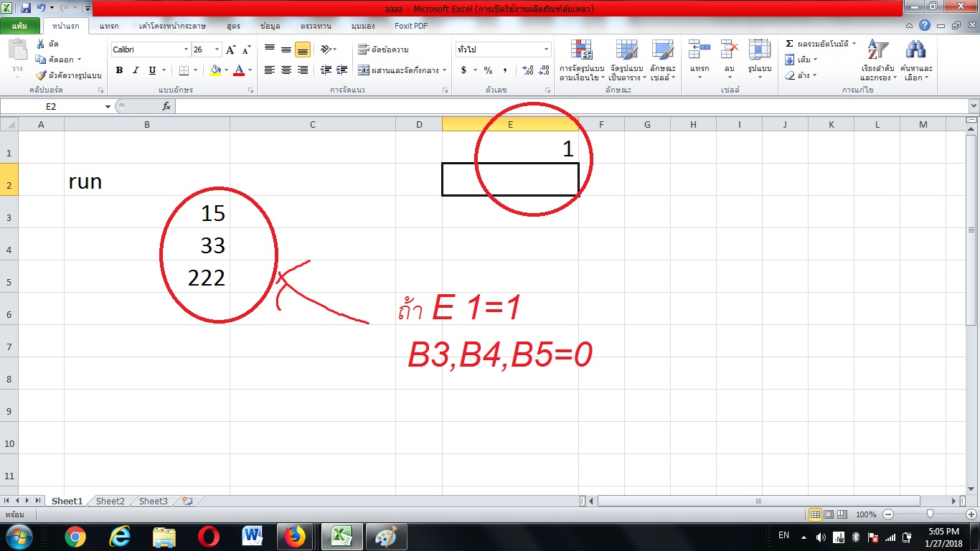Image resolution: width=980 pixels, height=551 pixels.
Task: Click the Decrease Indent icon
Action: pyautogui.click(x=326, y=70)
